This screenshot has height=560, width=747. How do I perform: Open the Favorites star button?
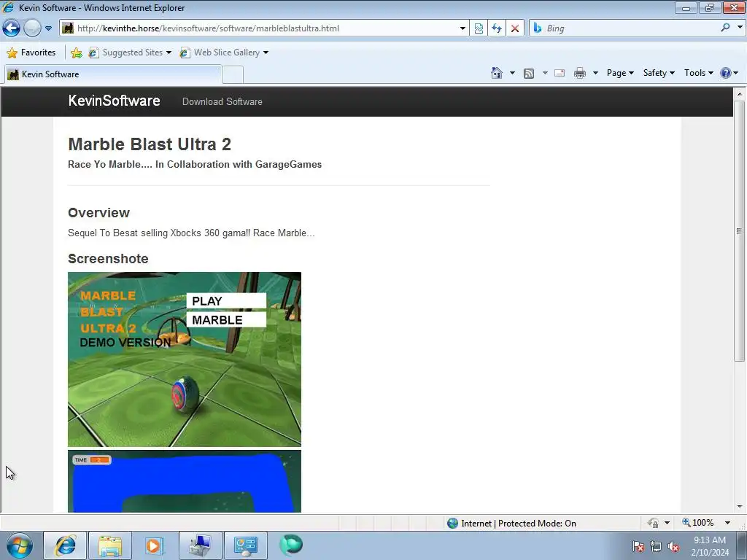[x=31, y=52]
